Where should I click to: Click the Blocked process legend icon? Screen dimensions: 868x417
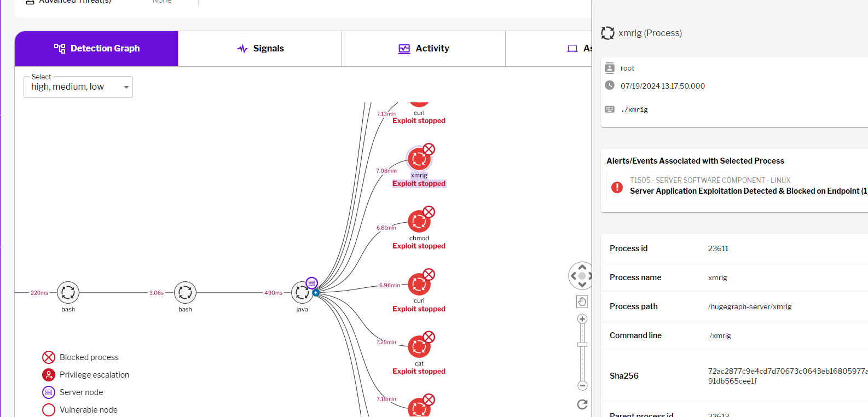click(49, 357)
